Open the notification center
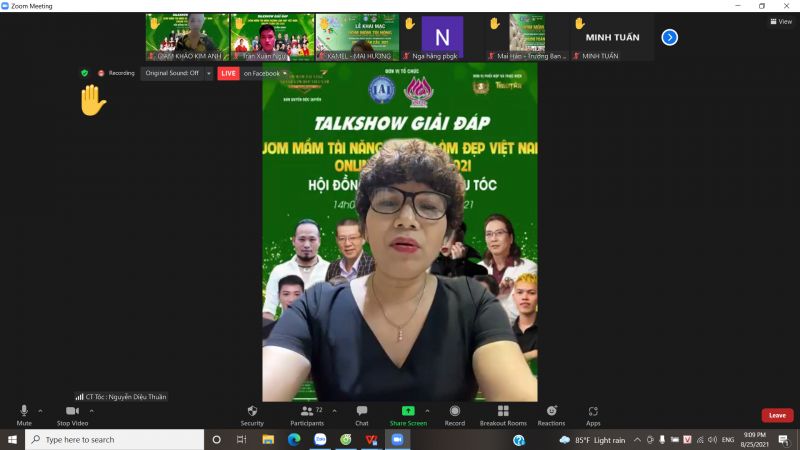This screenshot has height=450, width=800. (784, 440)
